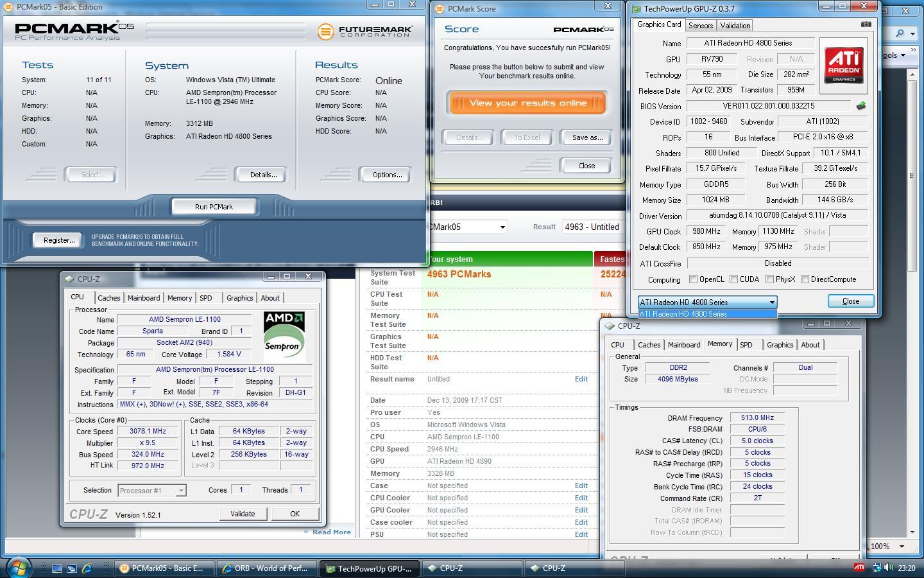The width and height of the screenshot is (924, 578).
Task: Click the CPU-Z CPU-tab window title icon
Action: tap(69, 279)
